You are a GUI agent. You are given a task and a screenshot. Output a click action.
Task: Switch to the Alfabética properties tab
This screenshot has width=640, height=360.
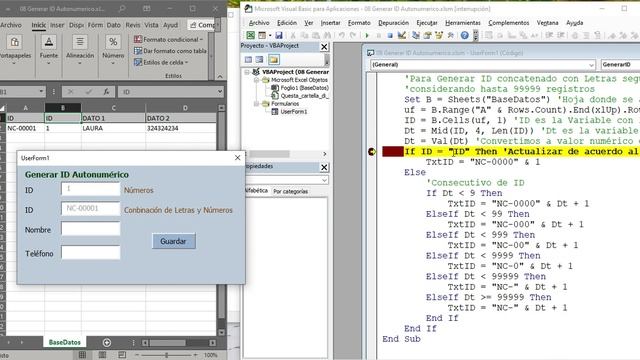[x=256, y=191]
